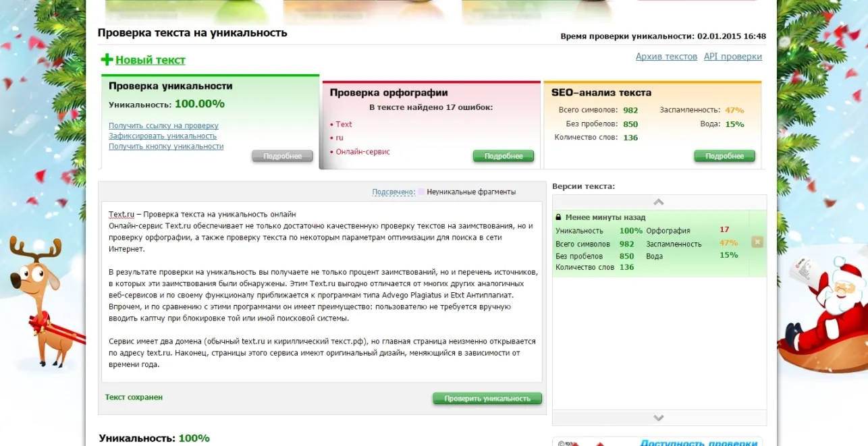Image resolution: width=868 pixels, height=446 pixels.
Task: Click the В тексте найдено 17 ошибок heading
Action: (431, 107)
